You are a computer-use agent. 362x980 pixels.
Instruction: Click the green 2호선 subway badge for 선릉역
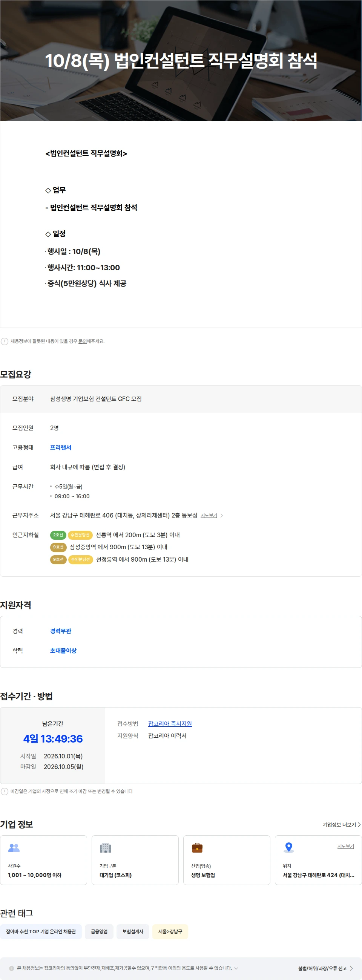pos(58,535)
